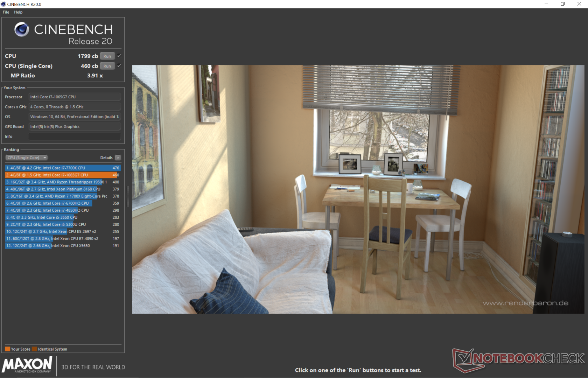Select ranking row AMD Ryzen Threadripper 1950X
Screen dimensions: 588x378
tap(63, 182)
